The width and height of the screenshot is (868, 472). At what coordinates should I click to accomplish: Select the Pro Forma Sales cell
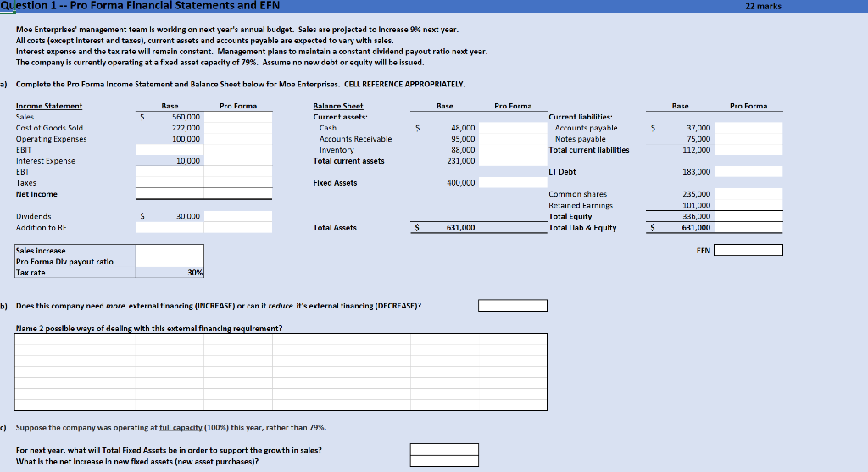click(238, 117)
